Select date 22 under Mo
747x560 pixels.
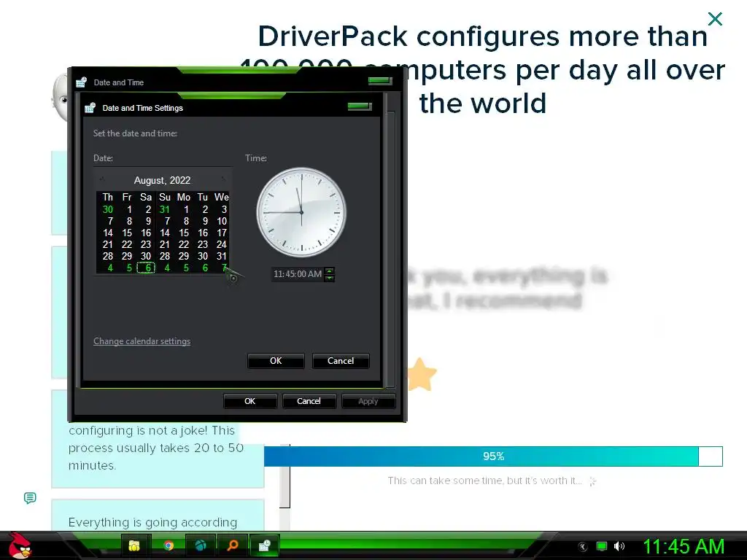click(183, 244)
